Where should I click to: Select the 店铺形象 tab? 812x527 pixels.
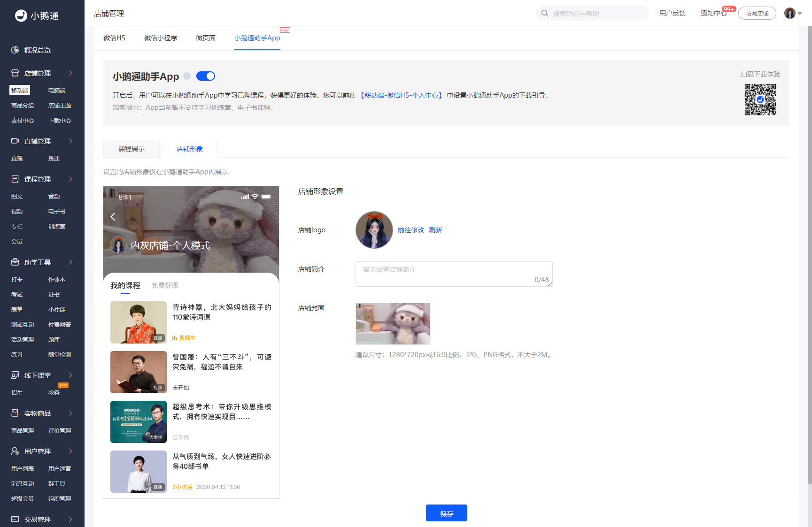pos(190,149)
